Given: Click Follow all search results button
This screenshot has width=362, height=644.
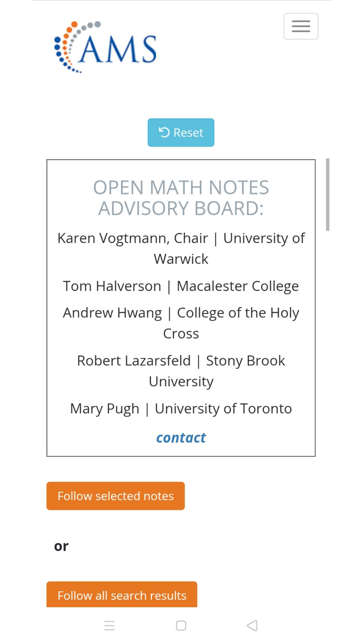Looking at the screenshot, I should pyautogui.click(x=122, y=595).
